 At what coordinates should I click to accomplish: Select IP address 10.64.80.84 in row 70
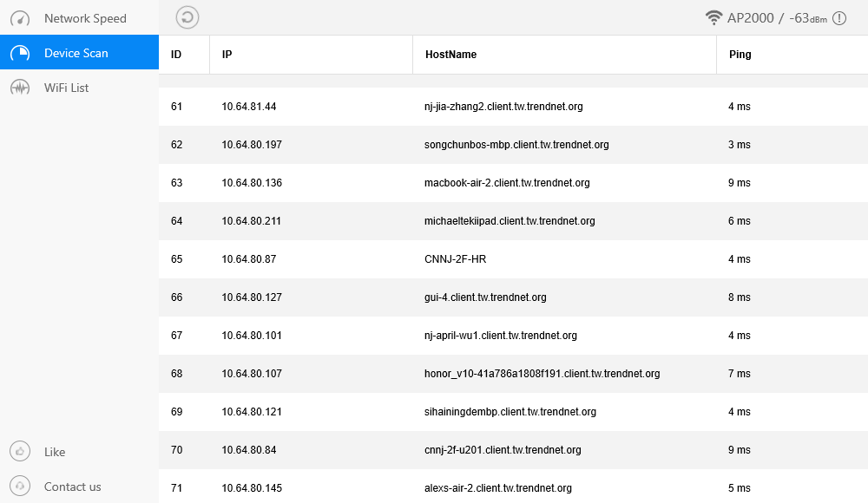point(251,450)
